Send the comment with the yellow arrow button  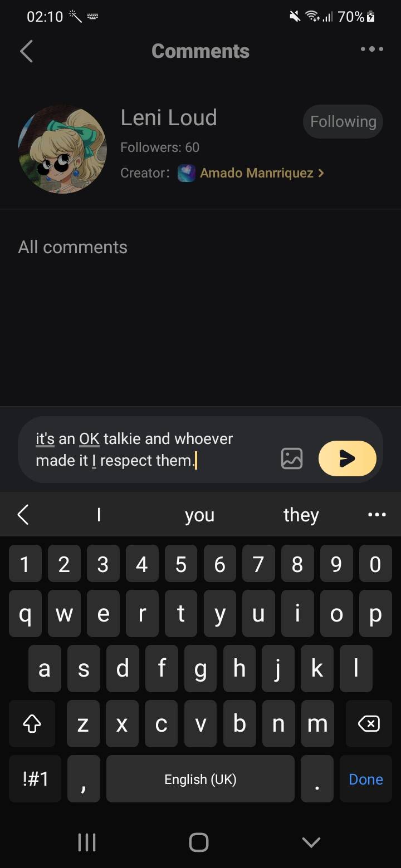click(x=347, y=458)
